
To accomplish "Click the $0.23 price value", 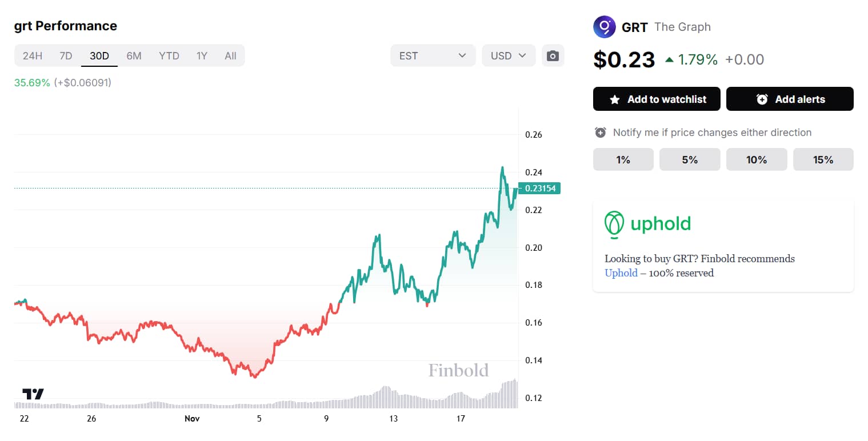I will point(624,59).
